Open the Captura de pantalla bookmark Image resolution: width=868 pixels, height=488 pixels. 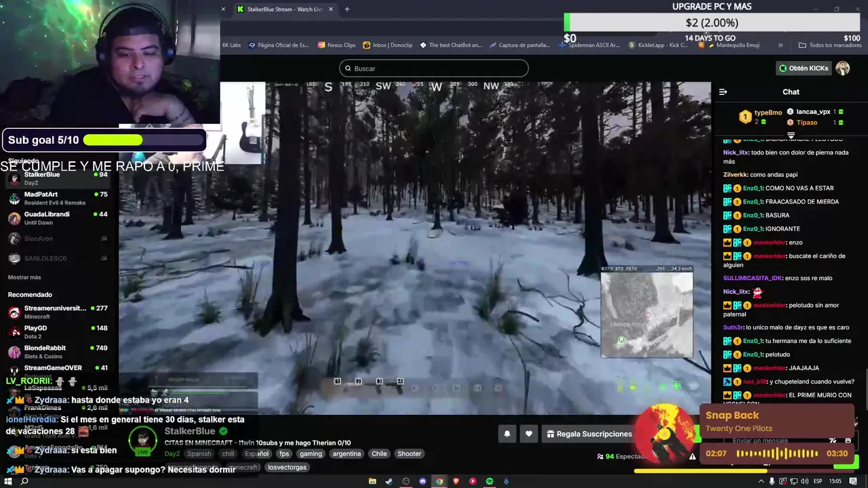click(x=519, y=45)
